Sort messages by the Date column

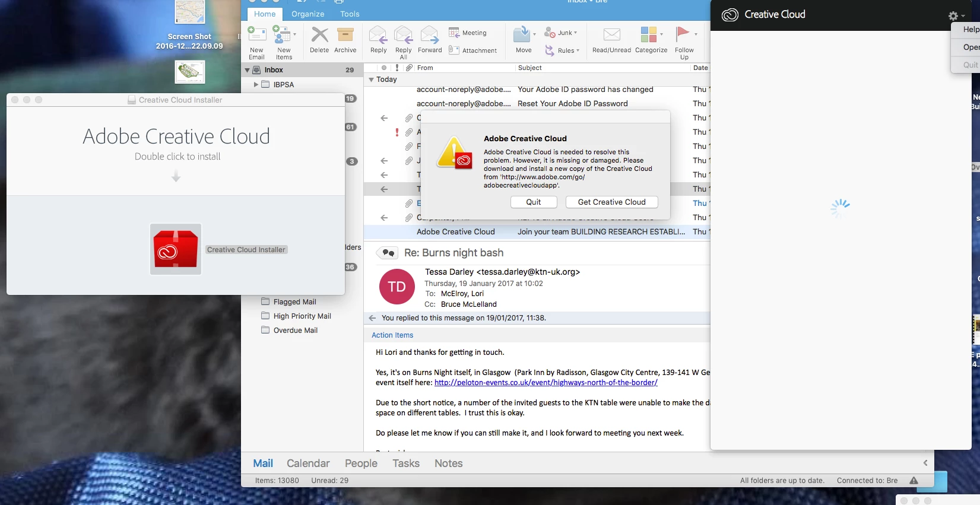click(x=700, y=68)
